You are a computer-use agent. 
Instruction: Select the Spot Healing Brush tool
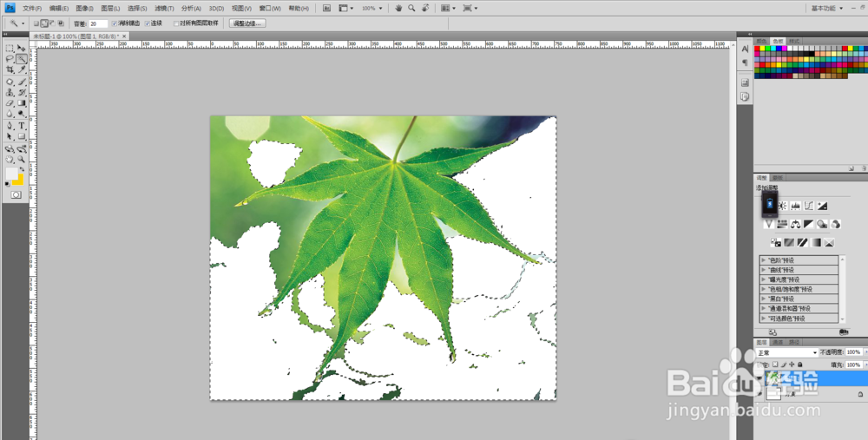pos(10,82)
